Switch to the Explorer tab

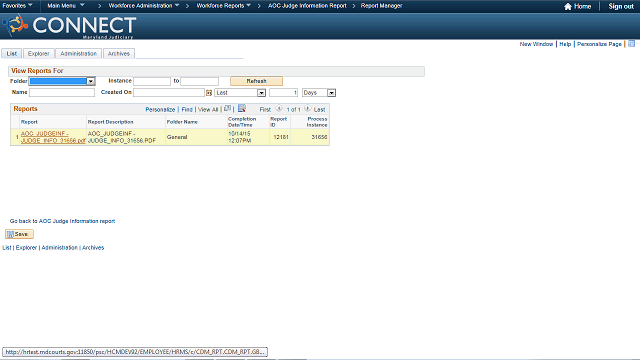(38, 53)
